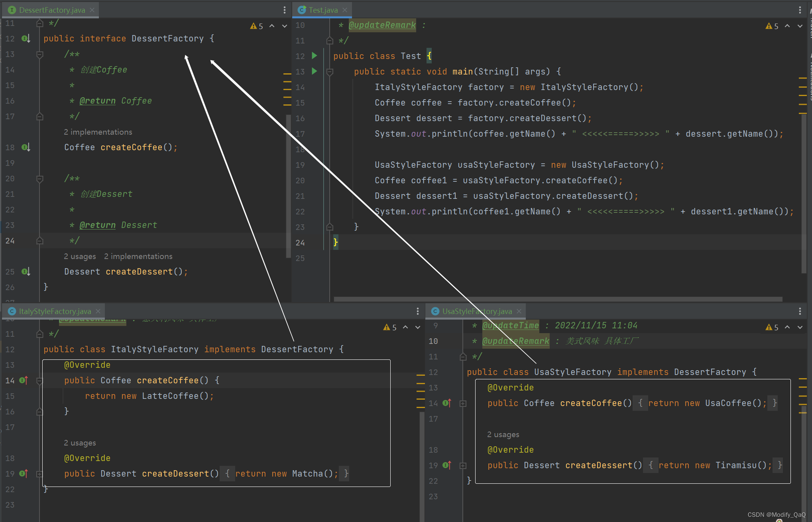Open '2 usages' hint above createDessert interface method
This screenshot has height=522, width=812.
pos(80,256)
